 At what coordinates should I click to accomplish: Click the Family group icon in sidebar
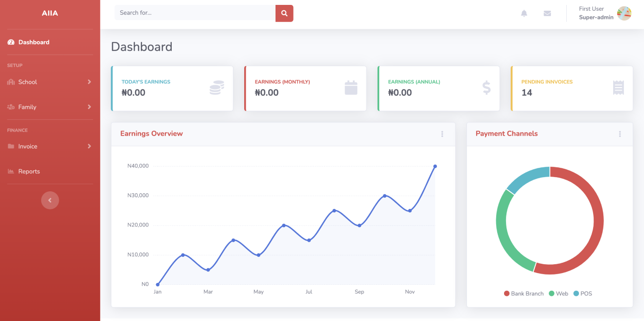click(x=11, y=107)
